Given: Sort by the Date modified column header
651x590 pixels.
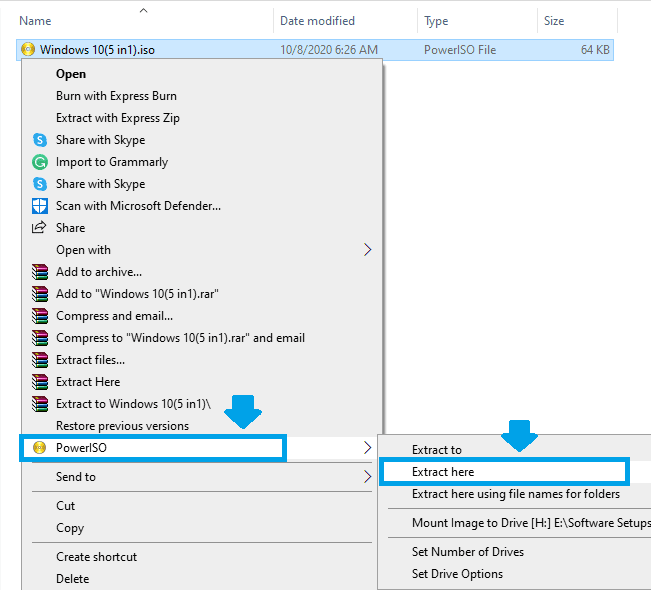Looking at the screenshot, I should point(317,21).
